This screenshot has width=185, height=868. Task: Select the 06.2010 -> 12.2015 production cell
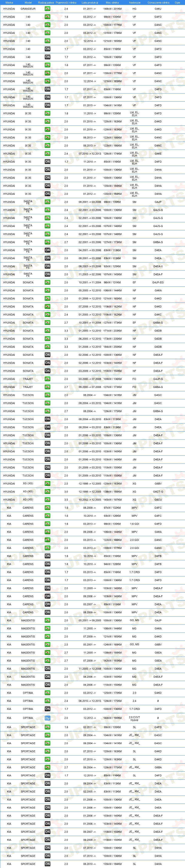coord(90,701)
